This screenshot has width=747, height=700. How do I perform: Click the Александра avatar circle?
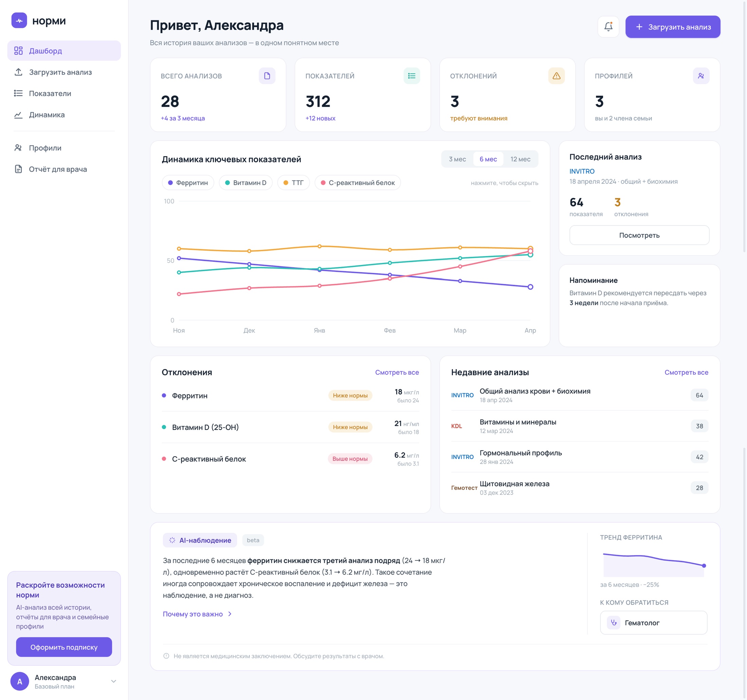(20, 682)
